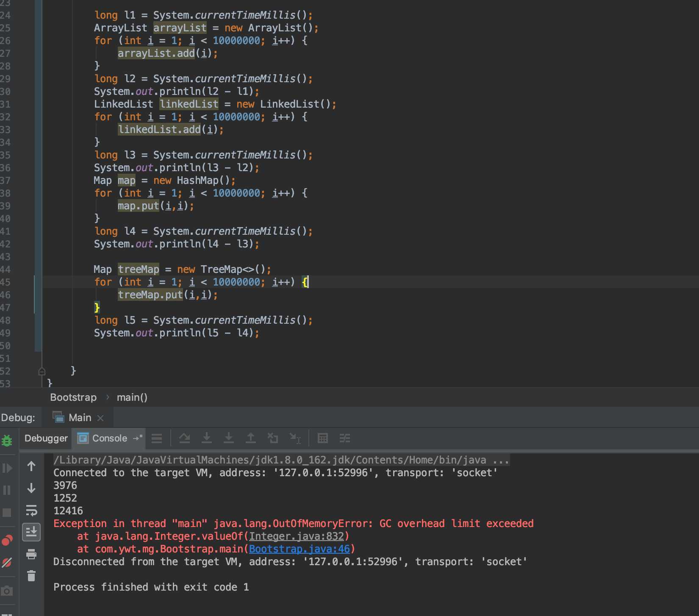Click the Run to Cursor icon
The image size is (699, 616).
coord(295,438)
